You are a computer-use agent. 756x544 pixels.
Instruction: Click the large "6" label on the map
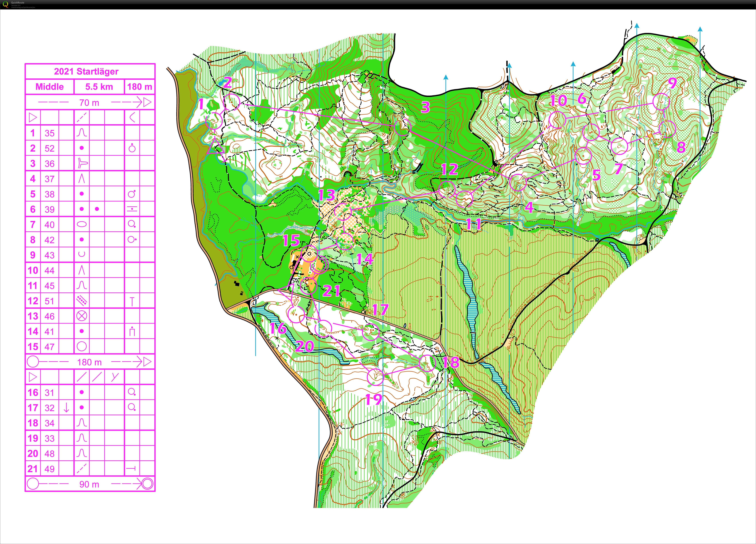(x=582, y=99)
